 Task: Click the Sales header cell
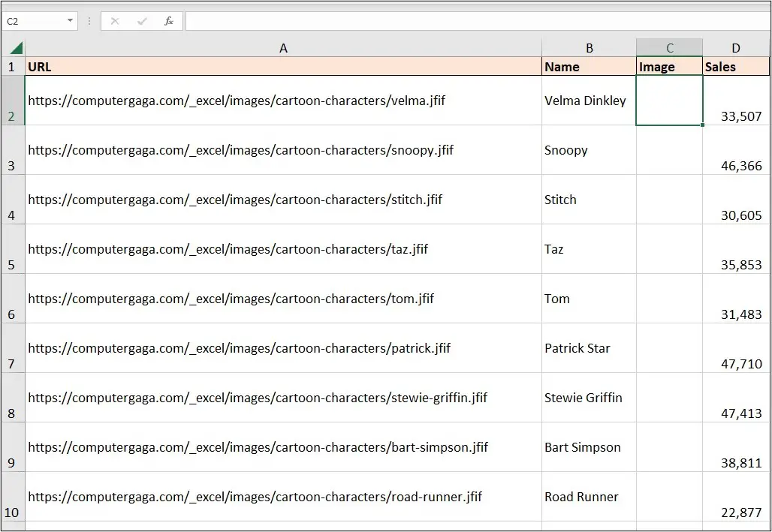(735, 67)
